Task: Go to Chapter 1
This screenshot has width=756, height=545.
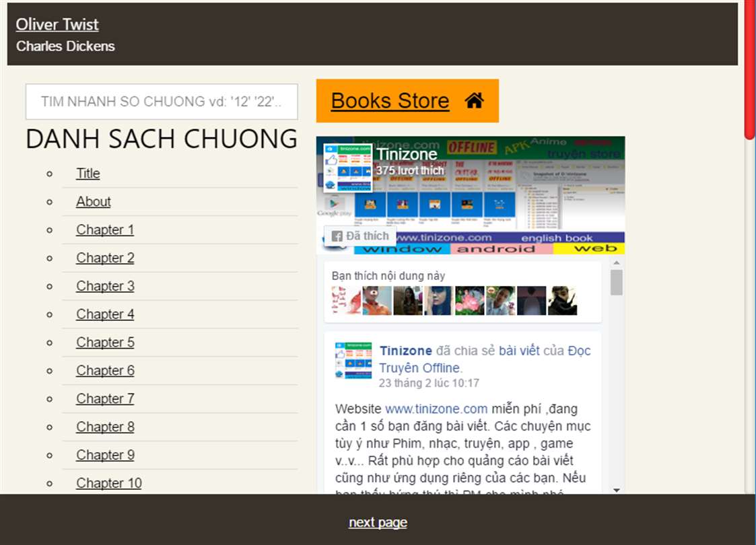Action: (x=104, y=230)
